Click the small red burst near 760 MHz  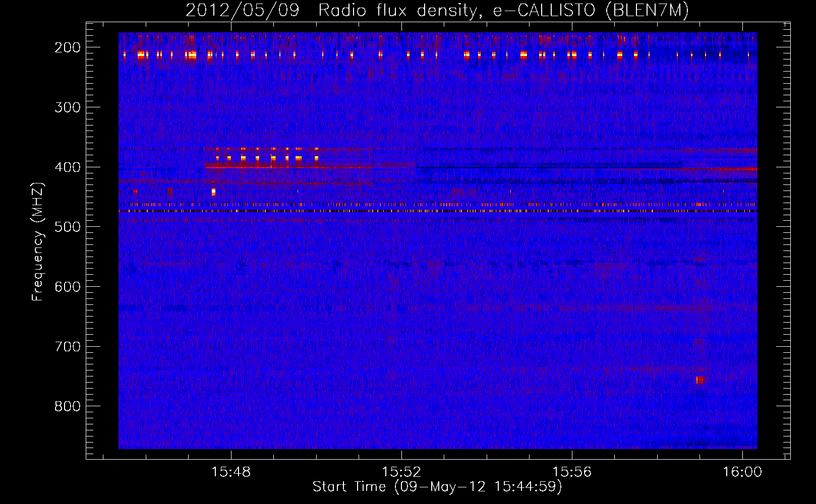point(700,380)
